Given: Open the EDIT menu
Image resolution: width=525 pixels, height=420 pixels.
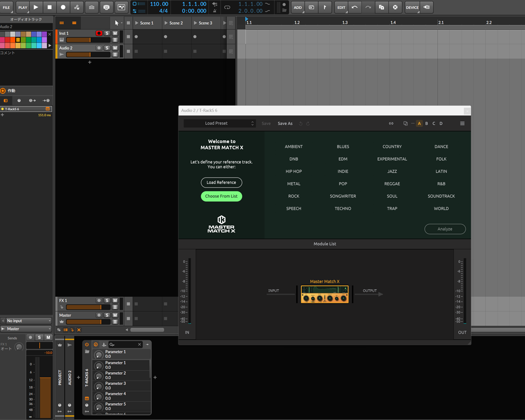Looking at the screenshot, I should coord(341,7).
